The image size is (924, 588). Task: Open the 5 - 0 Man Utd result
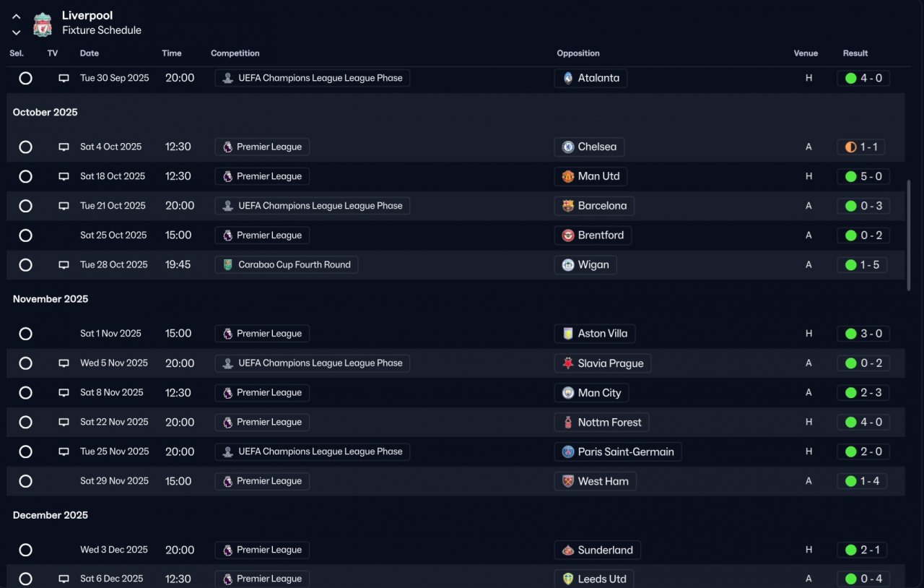tap(863, 176)
